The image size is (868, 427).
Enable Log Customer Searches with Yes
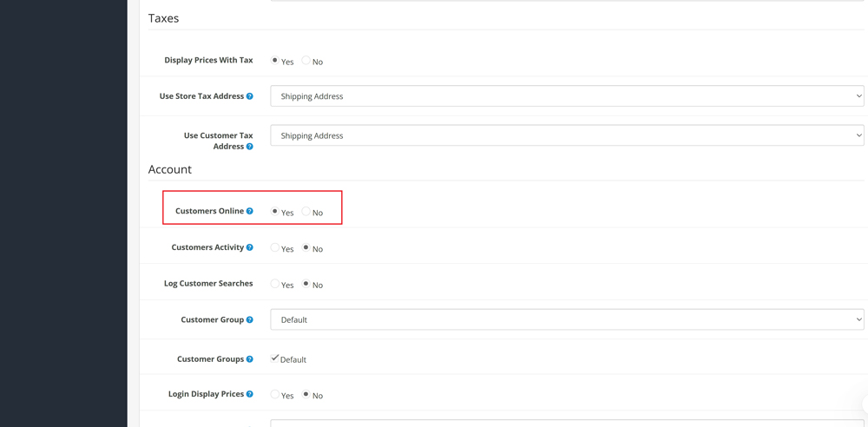275,284
